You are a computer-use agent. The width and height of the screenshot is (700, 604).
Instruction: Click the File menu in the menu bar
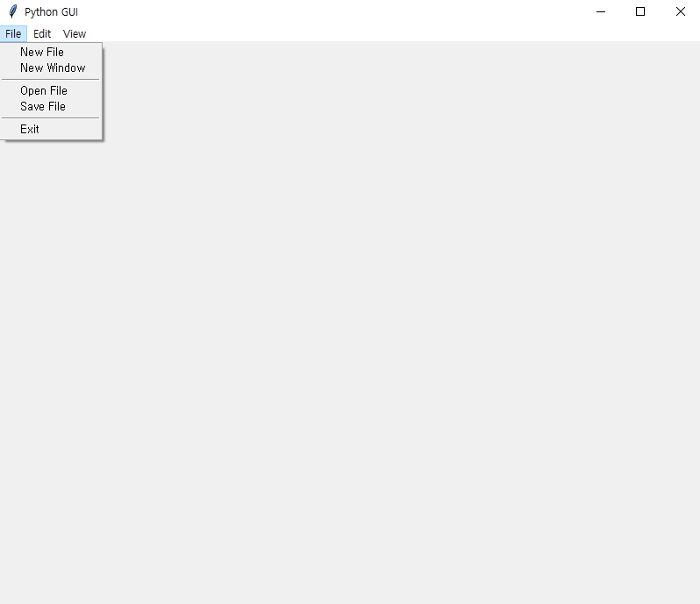(x=13, y=34)
